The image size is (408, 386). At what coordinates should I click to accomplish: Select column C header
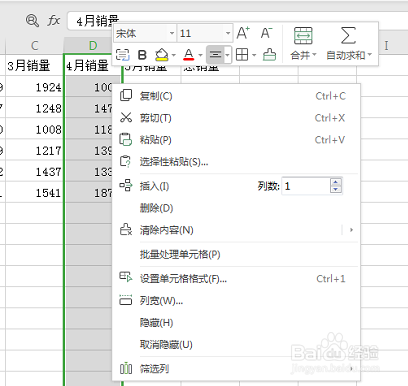pos(34,46)
